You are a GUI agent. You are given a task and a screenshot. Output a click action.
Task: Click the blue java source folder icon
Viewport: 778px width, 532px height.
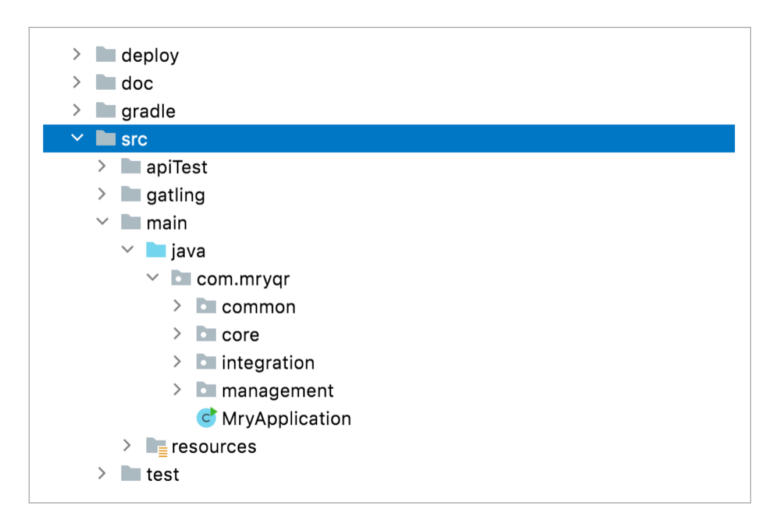156,250
